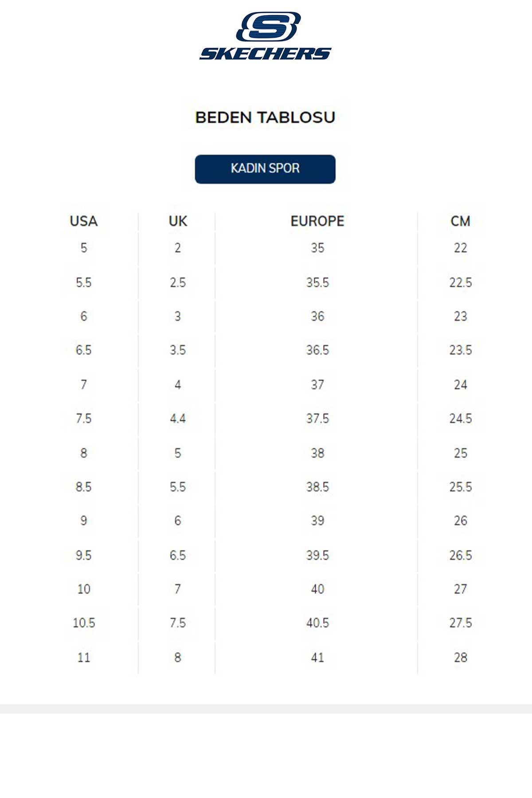
Task: Click USA size 10.5 cell
Action: click(83, 623)
